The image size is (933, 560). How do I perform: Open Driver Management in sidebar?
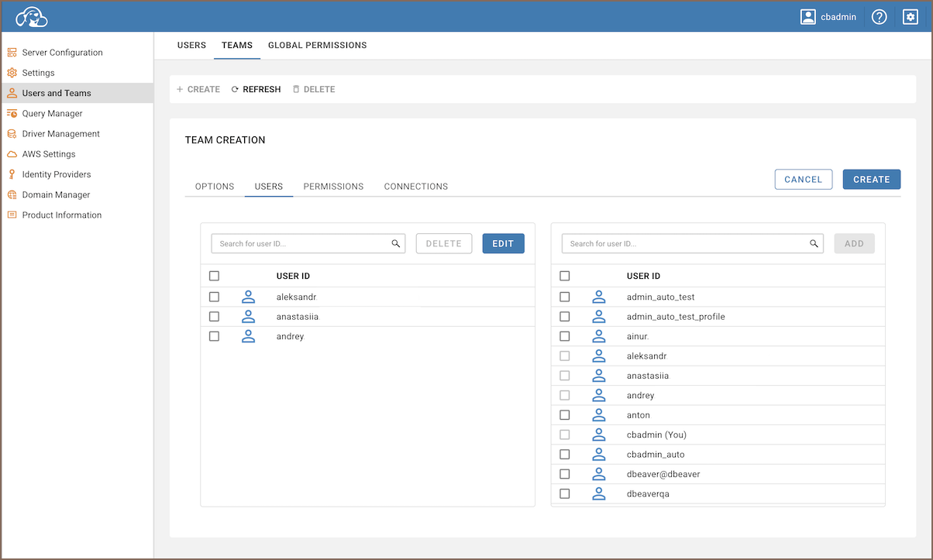60,134
